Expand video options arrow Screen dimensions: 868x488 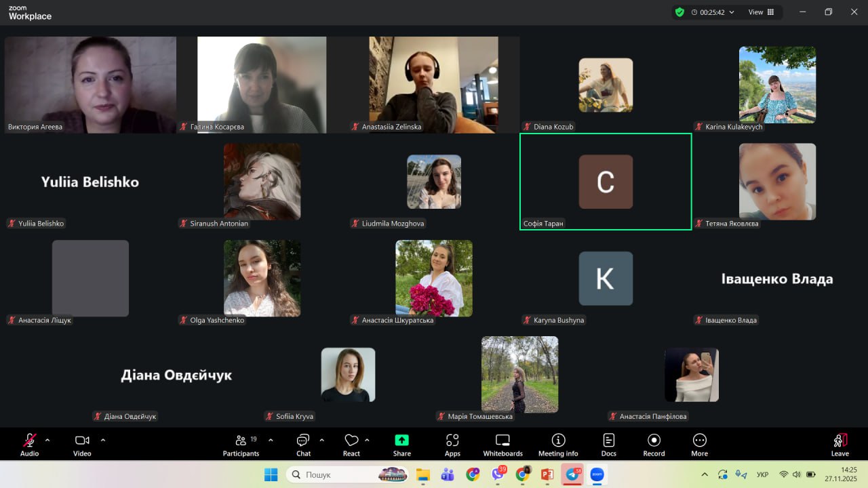[103, 440]
